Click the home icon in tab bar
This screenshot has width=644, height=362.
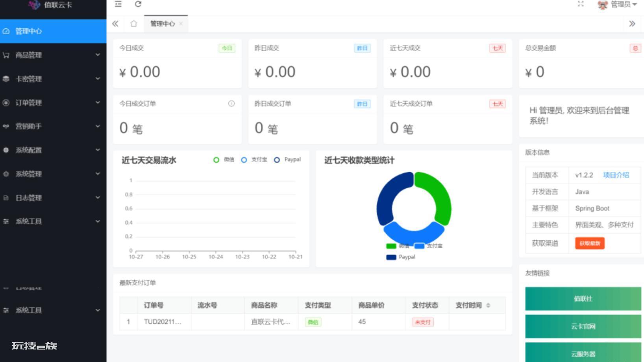[x=134, y=24]
